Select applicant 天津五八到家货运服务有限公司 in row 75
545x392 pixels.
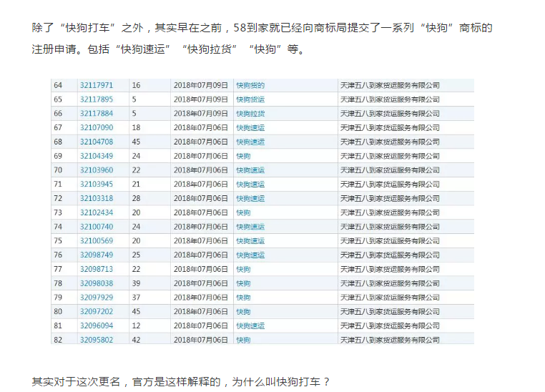point(390,241)
